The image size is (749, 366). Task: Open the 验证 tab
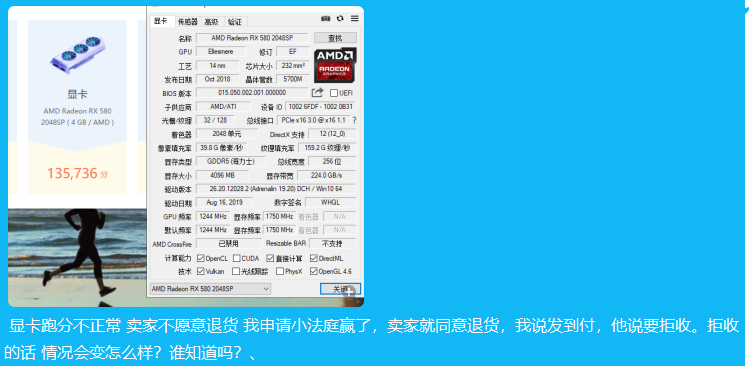[235, 22]
